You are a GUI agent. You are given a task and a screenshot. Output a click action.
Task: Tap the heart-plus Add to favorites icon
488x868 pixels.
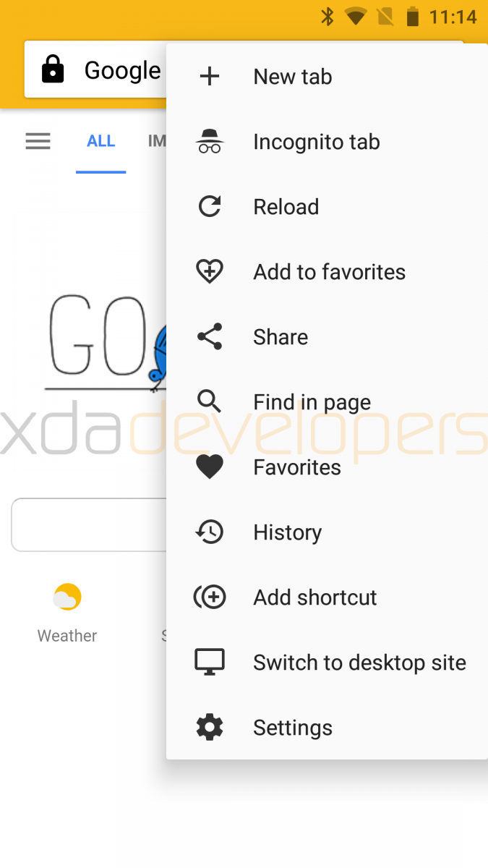[210, 272]
